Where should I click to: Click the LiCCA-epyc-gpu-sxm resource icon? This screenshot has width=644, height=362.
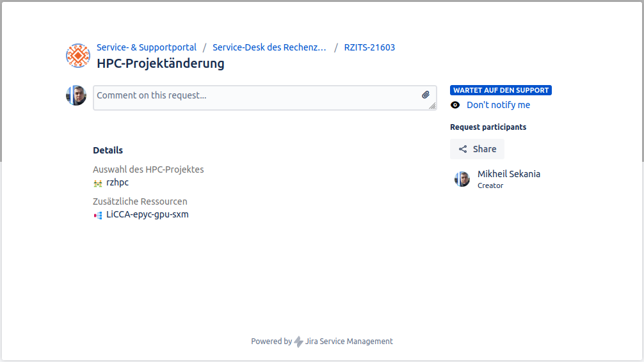tap(98, 215)
